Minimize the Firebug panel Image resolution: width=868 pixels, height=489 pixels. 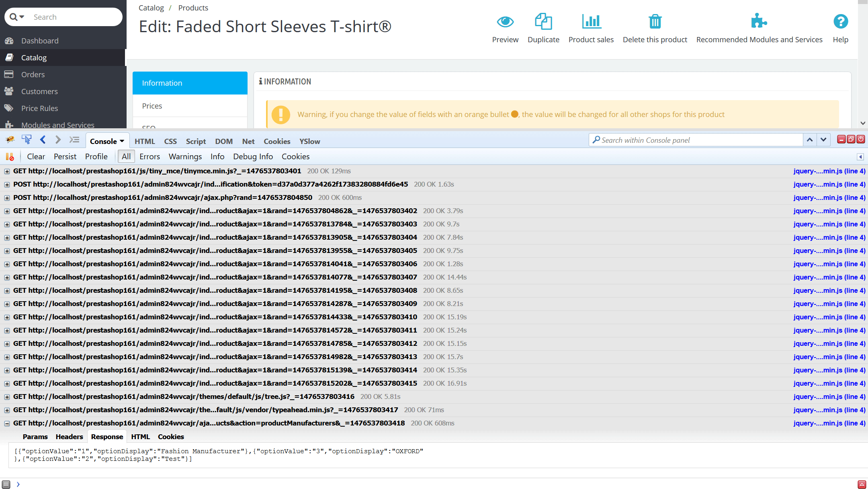841,139
